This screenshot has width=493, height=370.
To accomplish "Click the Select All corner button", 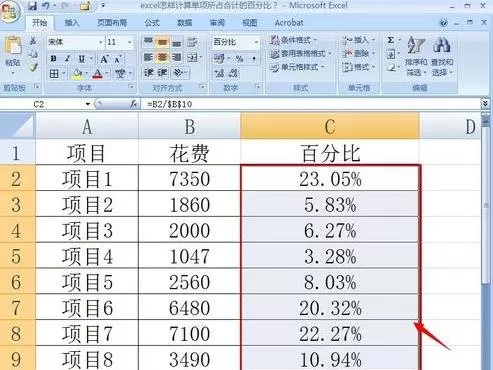I will pyautogui.click(x=17, y=126).
